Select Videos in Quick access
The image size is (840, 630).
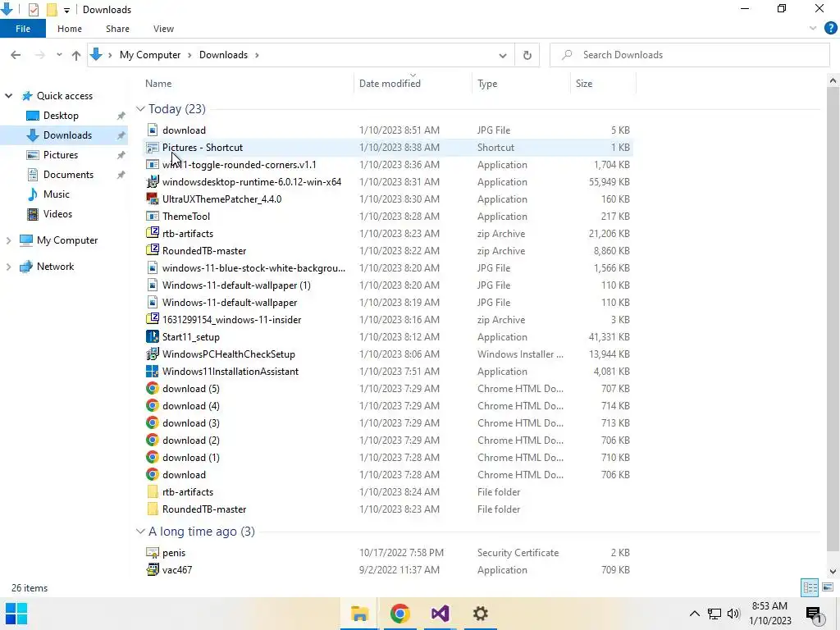click(x=57, y=214)
